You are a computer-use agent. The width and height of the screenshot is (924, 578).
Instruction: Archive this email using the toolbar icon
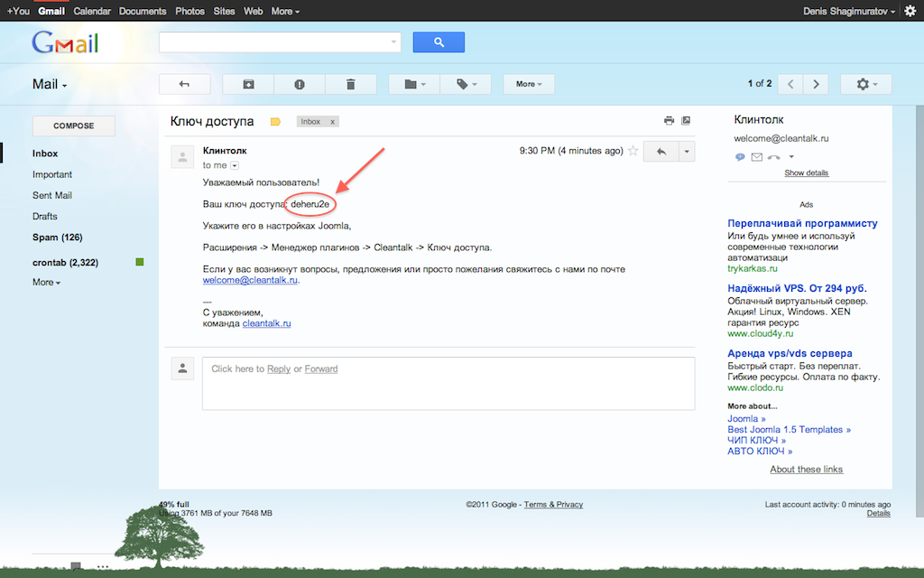248,84
